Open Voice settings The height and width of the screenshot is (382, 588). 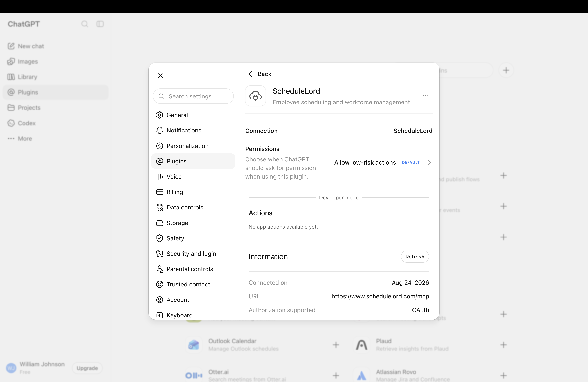(x=193, y=176)
